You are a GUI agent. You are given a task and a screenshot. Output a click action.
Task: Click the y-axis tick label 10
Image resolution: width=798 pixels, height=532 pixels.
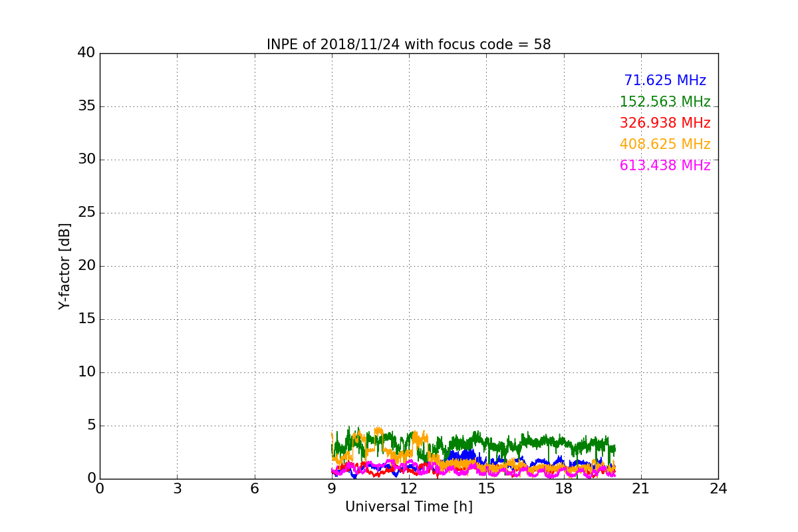coord(86,372)
